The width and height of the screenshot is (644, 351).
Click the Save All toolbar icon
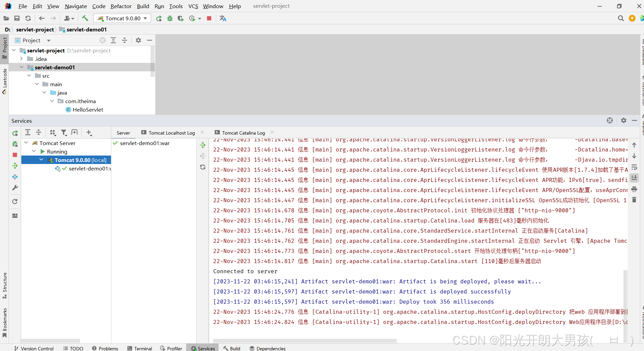17,18
